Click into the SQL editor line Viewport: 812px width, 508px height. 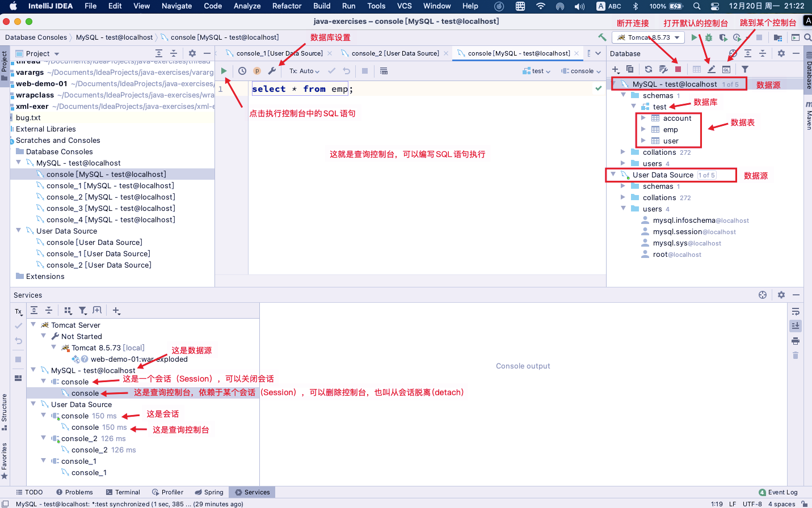tap(426, 89)
